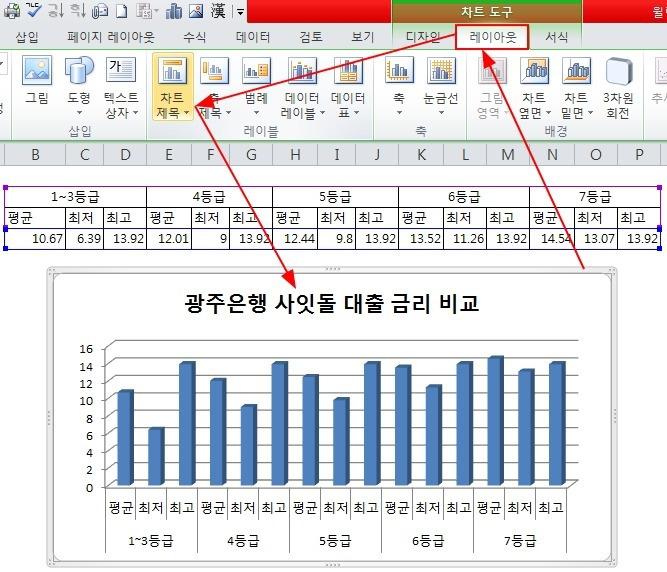The image size is (667, 572).
Task: Click the 16 value axis label
Action: click(86, 349)
